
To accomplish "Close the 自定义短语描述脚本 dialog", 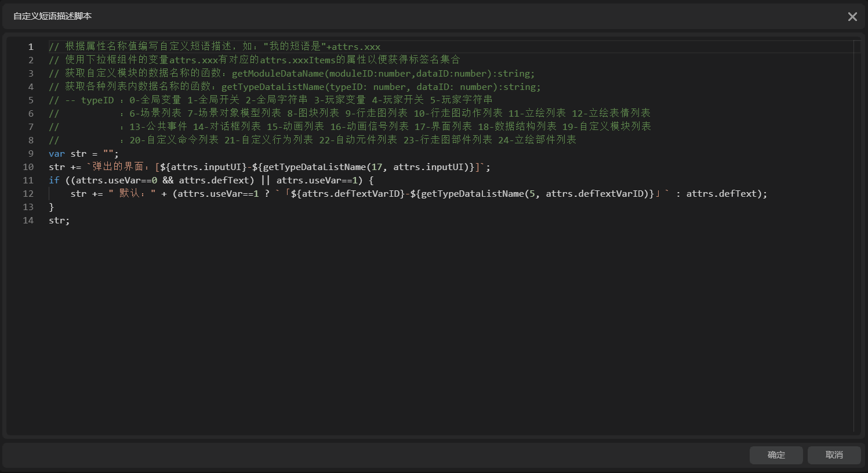I will tap(852, 17).
